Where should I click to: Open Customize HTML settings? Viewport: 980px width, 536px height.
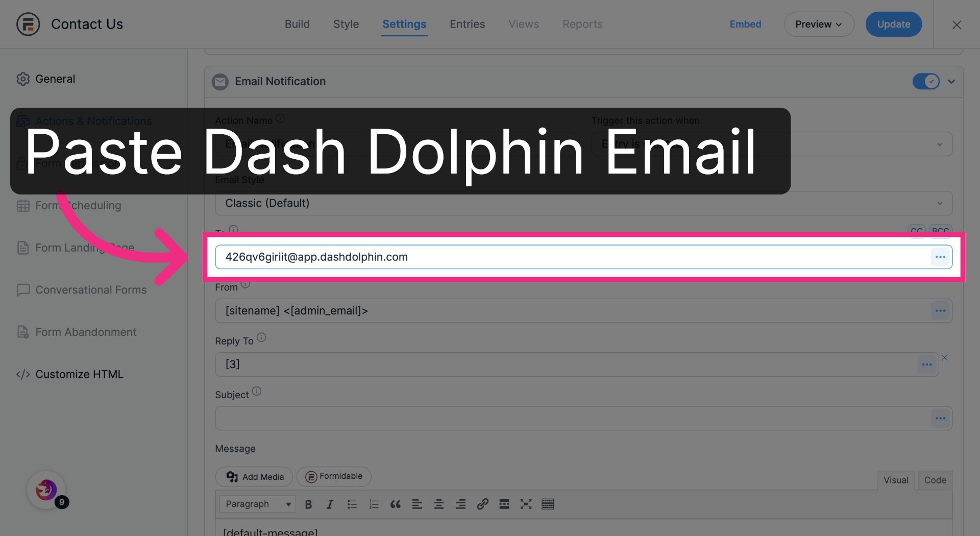[79, 374]
